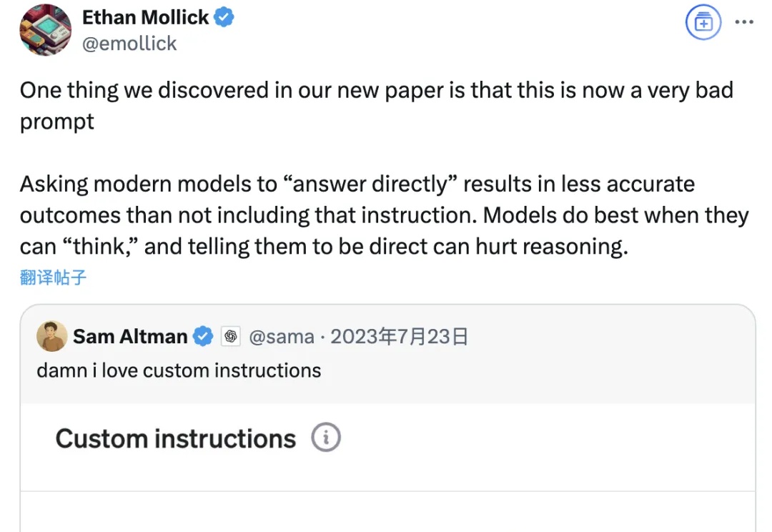Click the Ethan Mollick display name
The image size is (772, 532).
145,17
